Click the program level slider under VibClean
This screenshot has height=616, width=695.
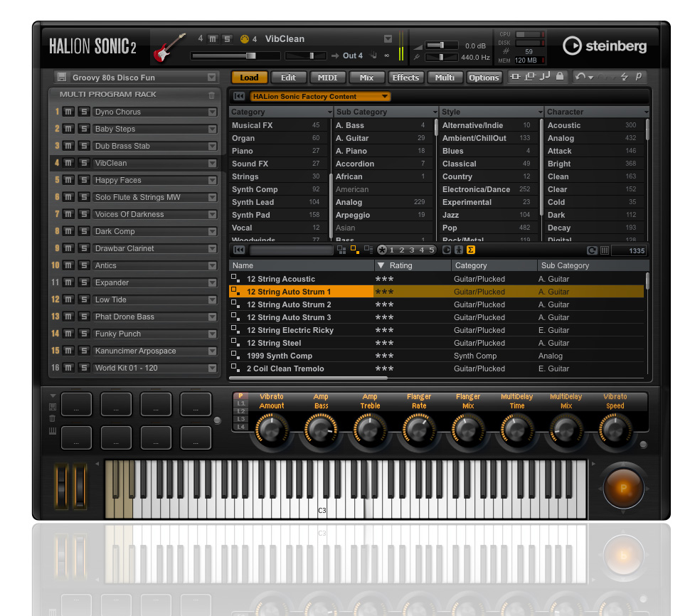coord(235,55)
